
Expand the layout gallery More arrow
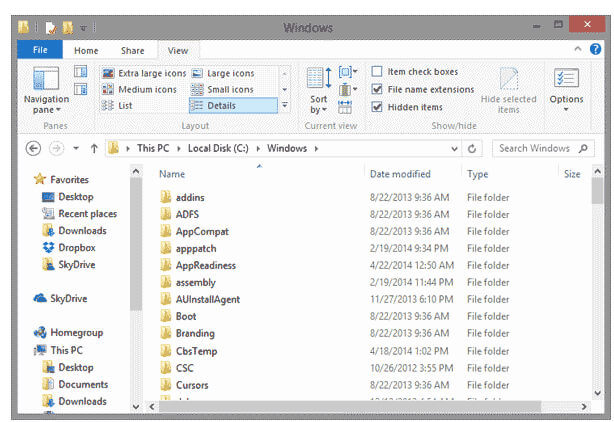[x=285, y=105]
